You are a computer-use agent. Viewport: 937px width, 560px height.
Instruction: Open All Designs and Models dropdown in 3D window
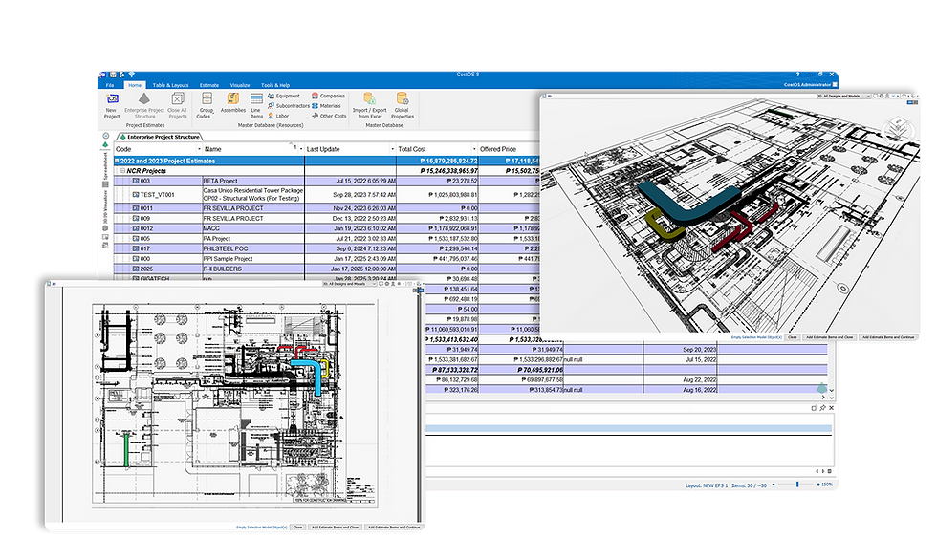coord(843,96)
